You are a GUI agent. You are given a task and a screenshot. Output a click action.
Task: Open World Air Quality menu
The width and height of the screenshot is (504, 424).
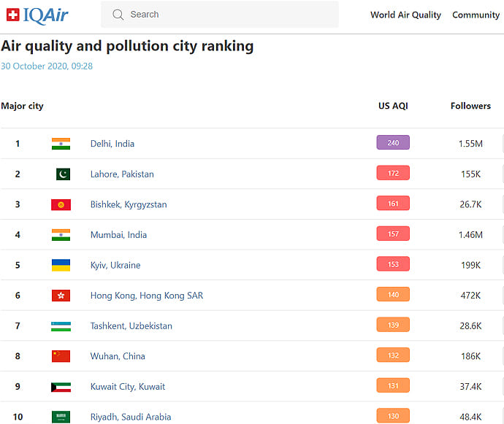tap(405, 15)
